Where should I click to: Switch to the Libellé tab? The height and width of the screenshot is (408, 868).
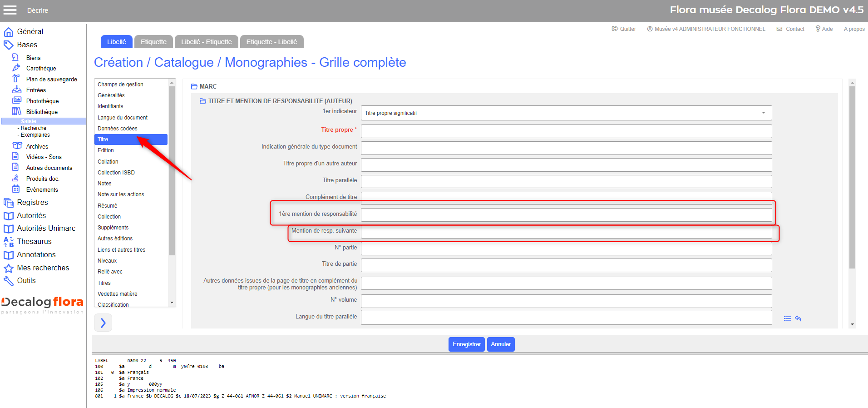(117, 42)
